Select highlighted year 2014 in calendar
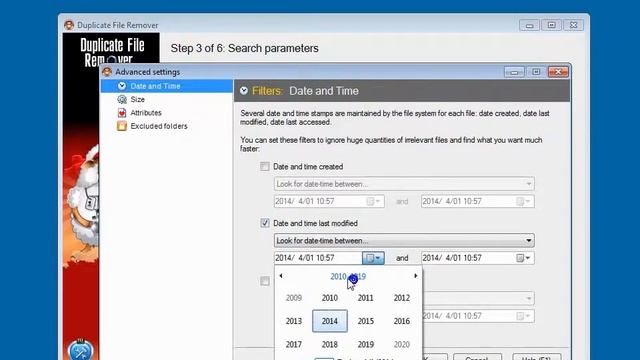Image resolution: width=640 pixels, height=360 pixels. 330,321
